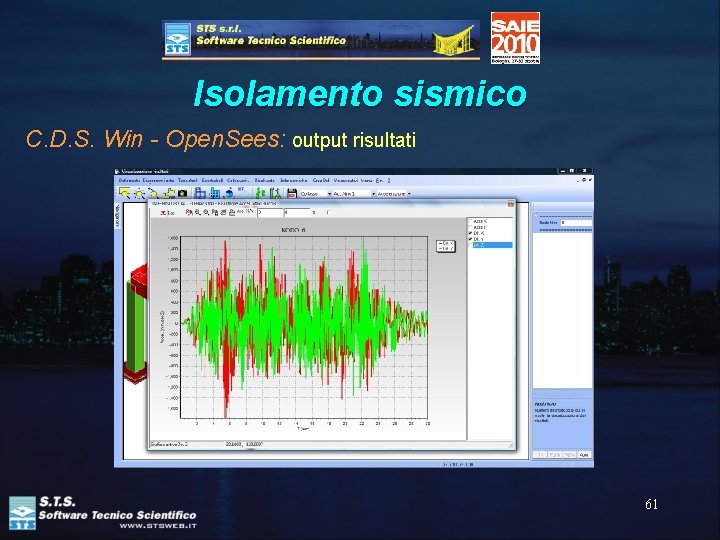Open the Crea Dxf menu
Screen dimensions: 720x540
pyautogui.click(x=321, y=180)
